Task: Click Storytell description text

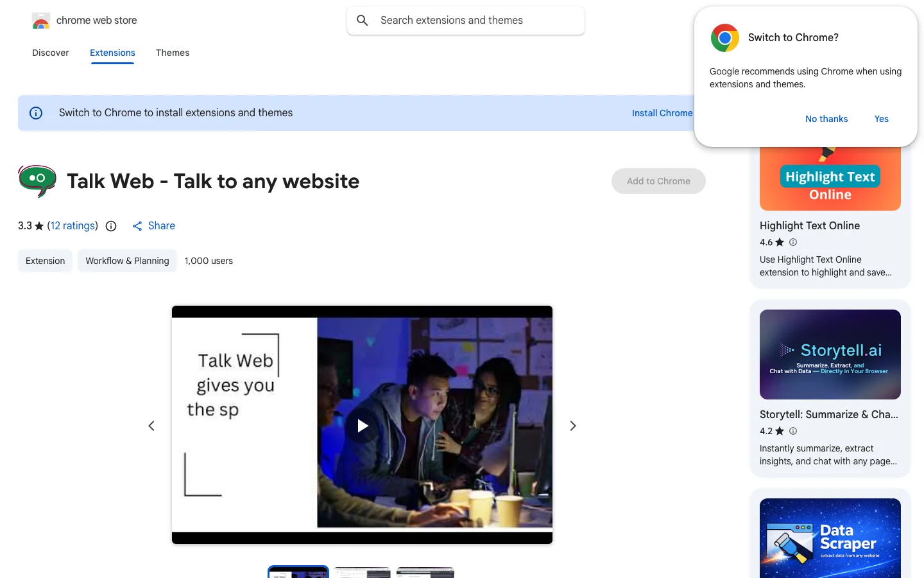Action: tap(828, 455)
